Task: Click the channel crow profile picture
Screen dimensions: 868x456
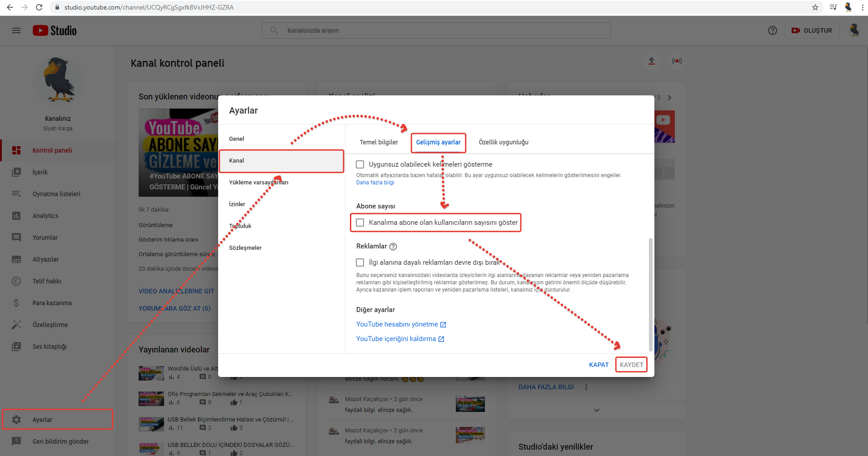Action: pyautogui.click(x=58, y=80)
